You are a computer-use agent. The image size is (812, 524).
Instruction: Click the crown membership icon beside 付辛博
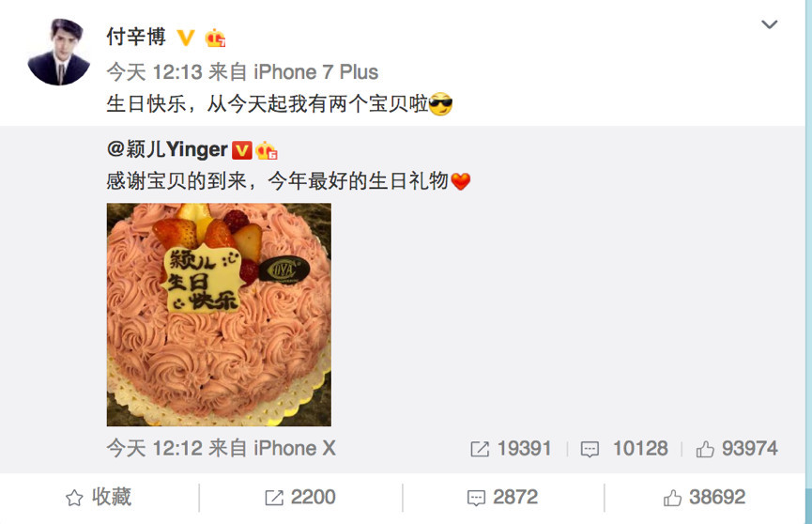pos(215,38)
